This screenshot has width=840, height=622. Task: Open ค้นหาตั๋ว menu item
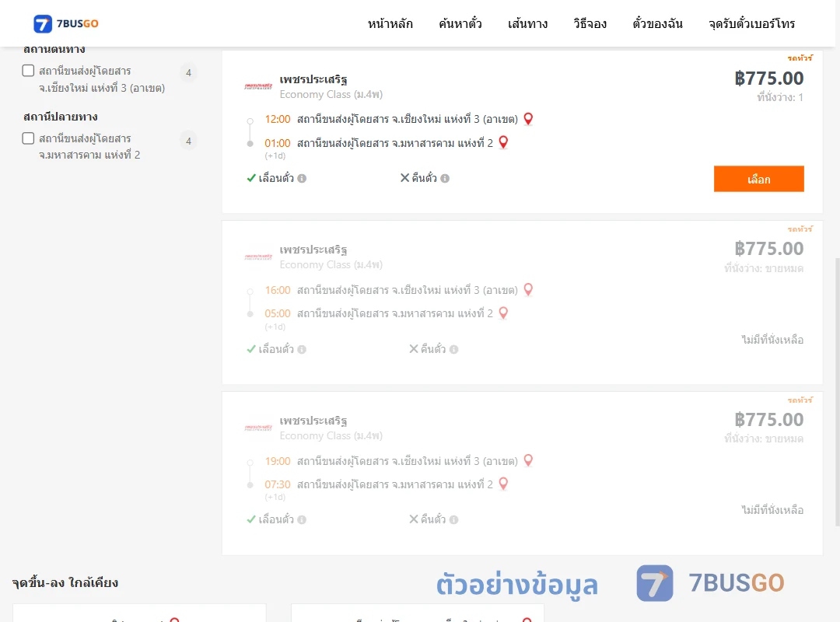[x=460, y=23]
